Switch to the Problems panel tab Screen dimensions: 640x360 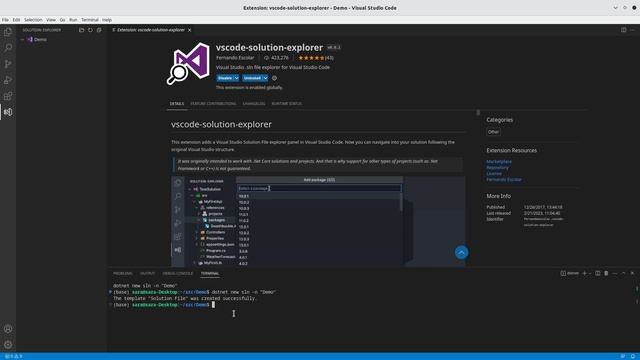tap(123, 273)
